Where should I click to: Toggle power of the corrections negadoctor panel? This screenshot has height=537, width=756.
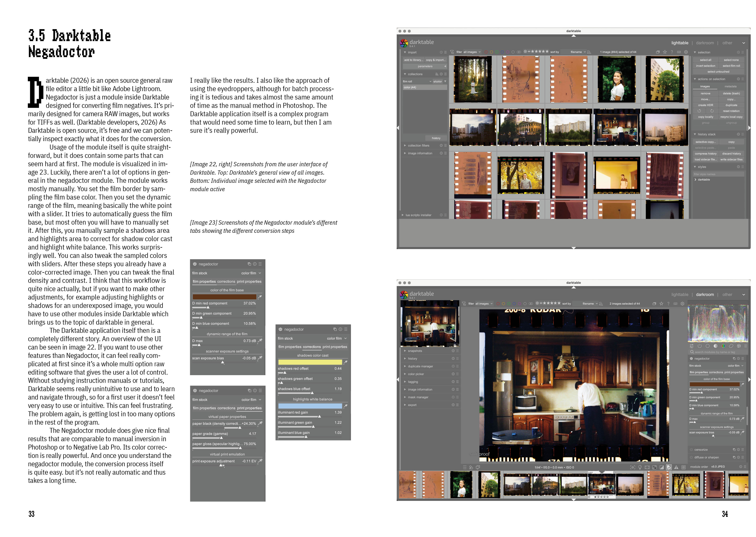coord(280,329)
